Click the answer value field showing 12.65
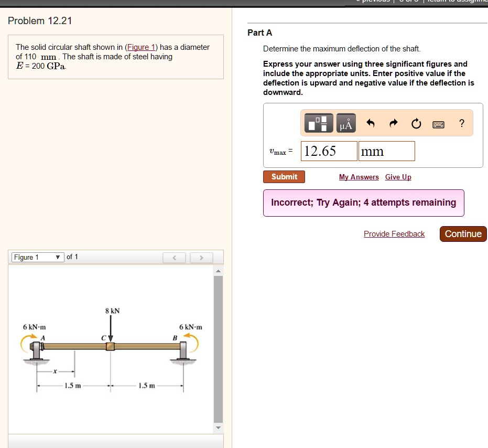The width and height of the screenshot is (488, 448). point(329,151)
